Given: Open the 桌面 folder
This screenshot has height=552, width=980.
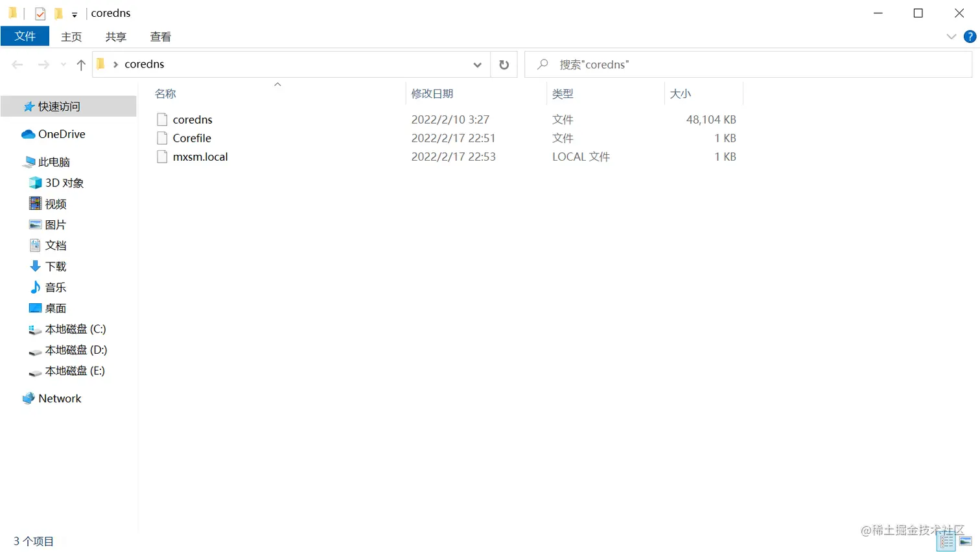Looking at the screenshot, I should tap(55, 308).
